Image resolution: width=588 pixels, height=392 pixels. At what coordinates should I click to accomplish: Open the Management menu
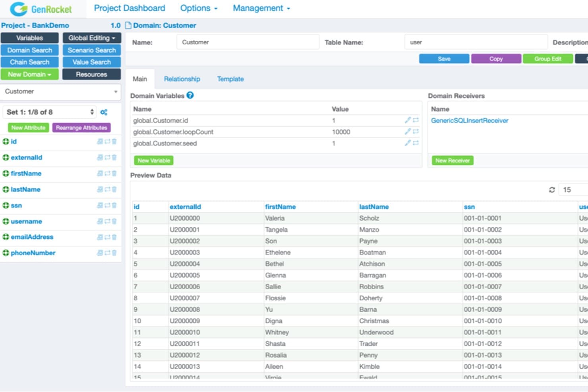click(x=261, y=8)
